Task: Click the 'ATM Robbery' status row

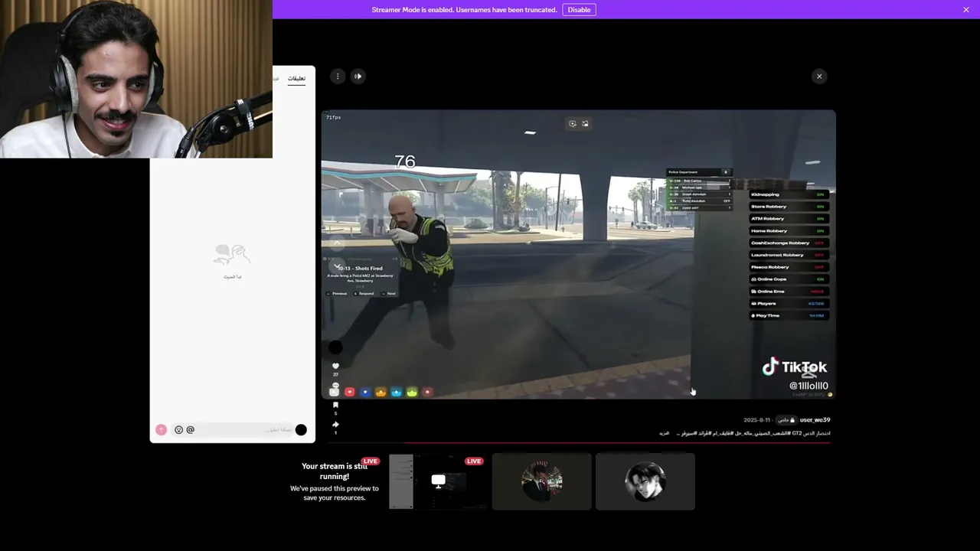Action: [x=789, y=219]
